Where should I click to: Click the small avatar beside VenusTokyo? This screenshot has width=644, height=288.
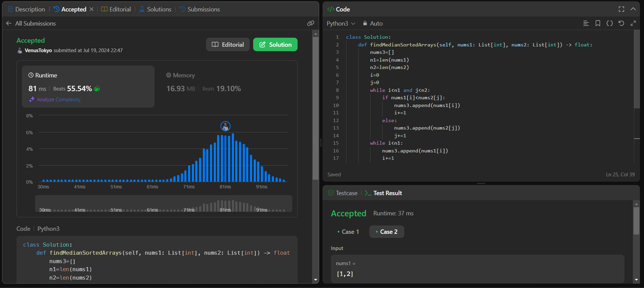20,50
